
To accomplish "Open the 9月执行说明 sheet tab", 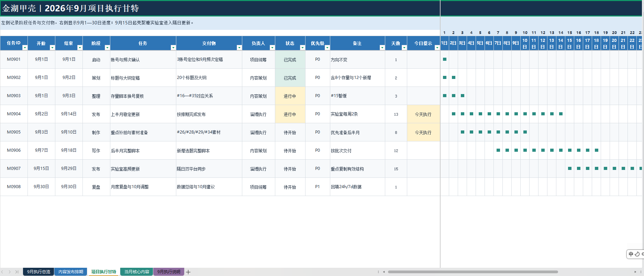I will click(169, 272).
